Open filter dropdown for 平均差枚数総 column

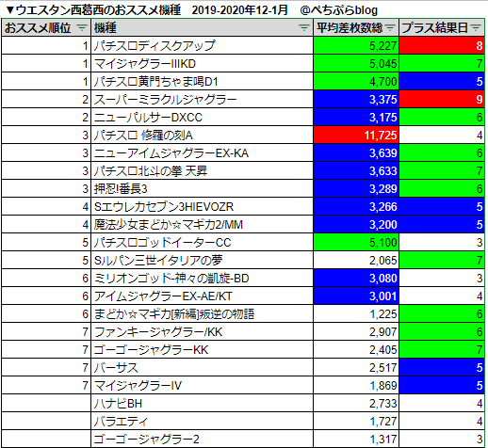tap(390, 28)
